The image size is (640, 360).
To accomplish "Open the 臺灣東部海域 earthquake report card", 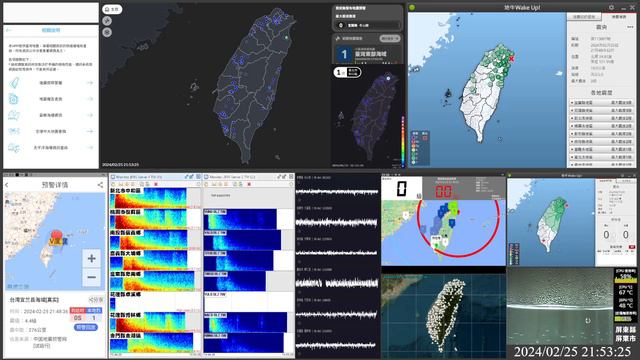I will [367, 54].
